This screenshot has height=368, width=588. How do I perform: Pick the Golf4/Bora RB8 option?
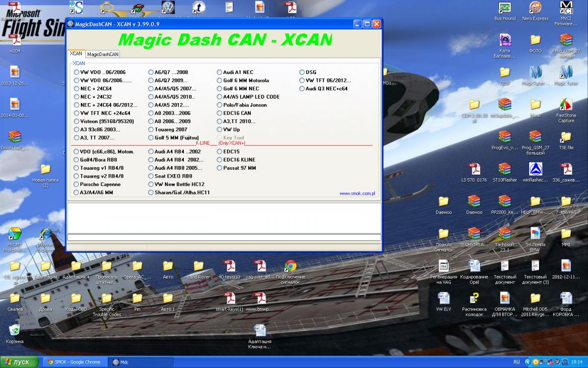click(76, 160)
